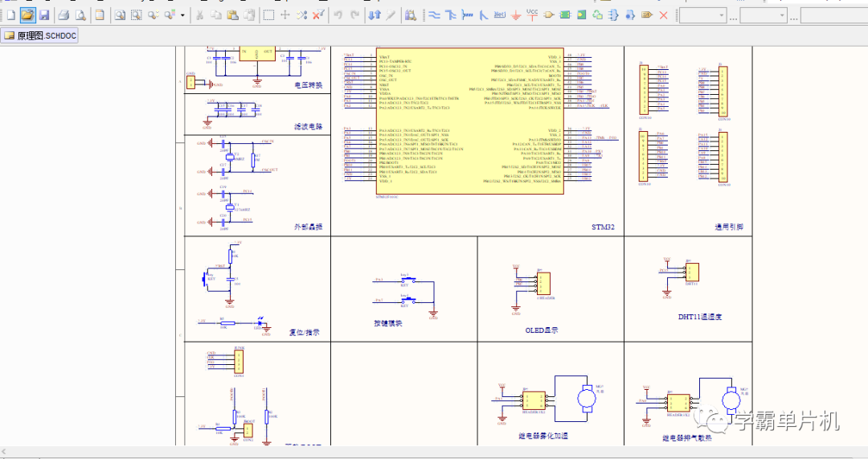Select the 继电器排气散热 label
The height and width of the screenshot is (459, 868).
point(687,437)
